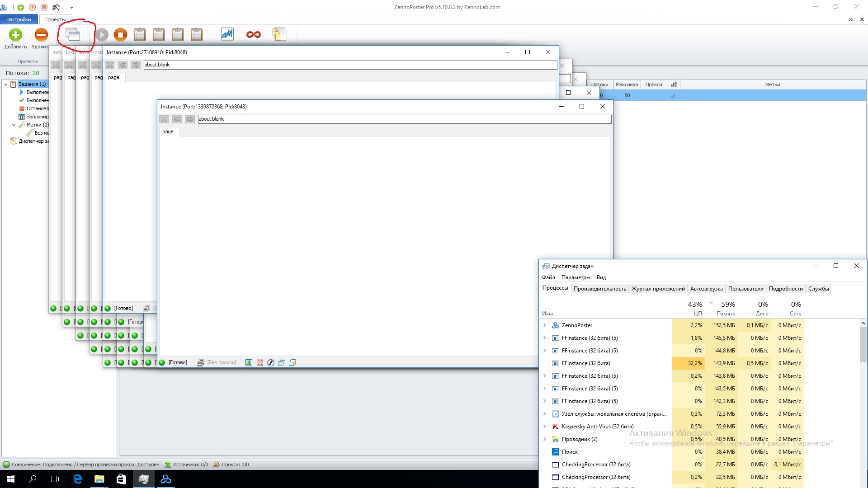The width and height of the screenshot is (868, 488).
Task: Open the Настройки ribbon tab
Action: point(19,19)
